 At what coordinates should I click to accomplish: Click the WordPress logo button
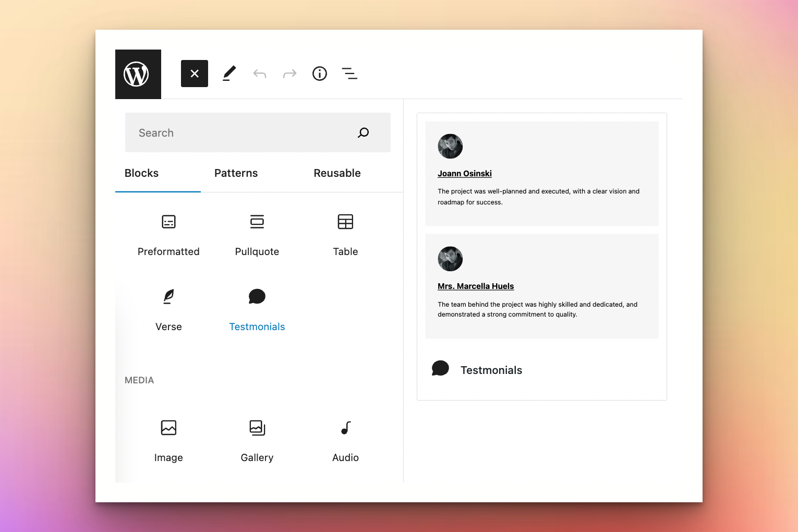pyautogui.click(x=138, y=74)
